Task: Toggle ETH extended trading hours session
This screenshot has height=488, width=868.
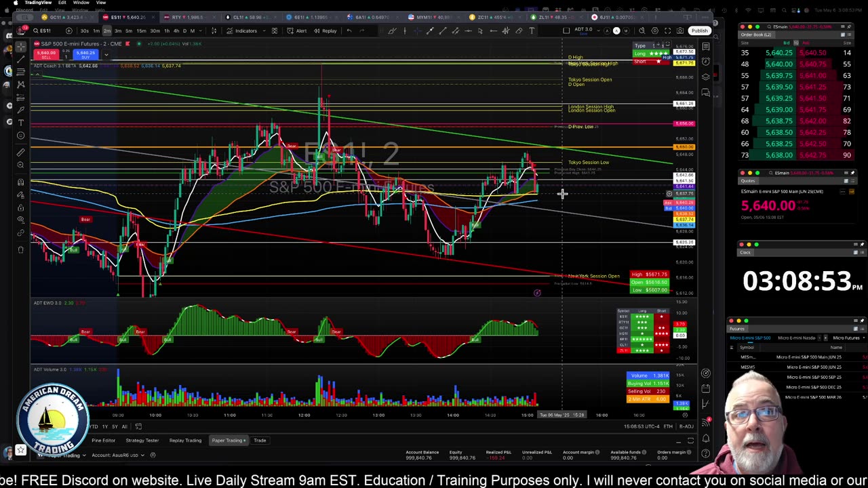Action: [x=668, y=426]
